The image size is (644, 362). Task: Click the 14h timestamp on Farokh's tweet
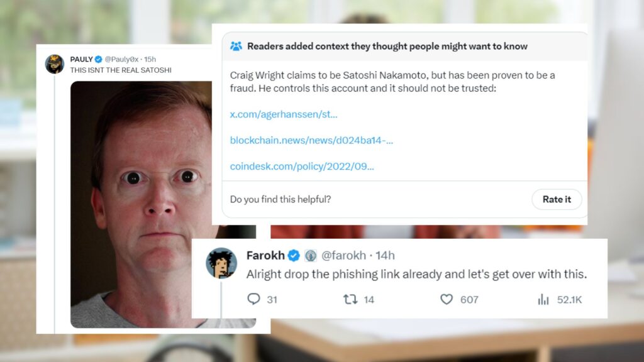pyautogui.click(x=386, y=255)
